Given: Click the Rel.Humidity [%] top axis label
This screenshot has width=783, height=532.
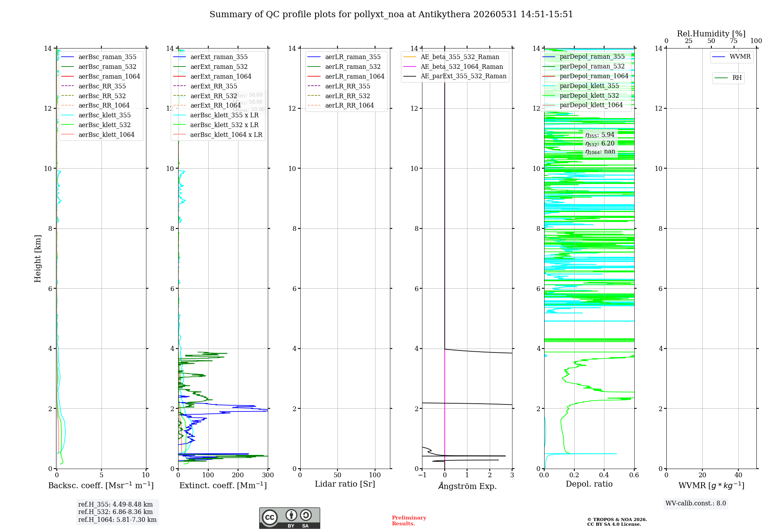Looking at the screenshot, I should point(711,34).
